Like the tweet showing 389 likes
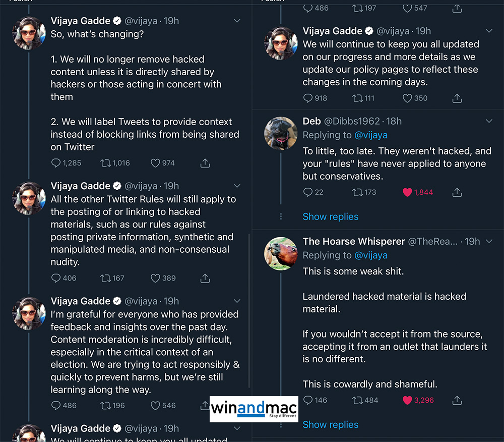The image size is (504, 442). click(156, 278)
